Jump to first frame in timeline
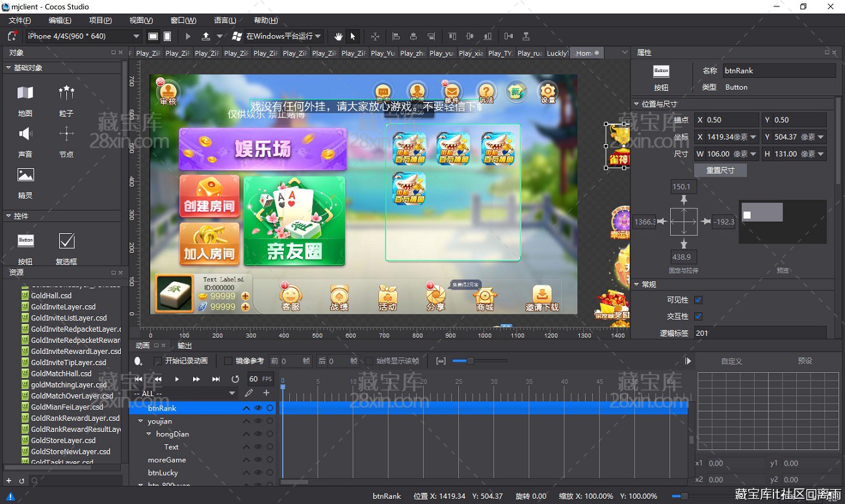 click(138, 379)
